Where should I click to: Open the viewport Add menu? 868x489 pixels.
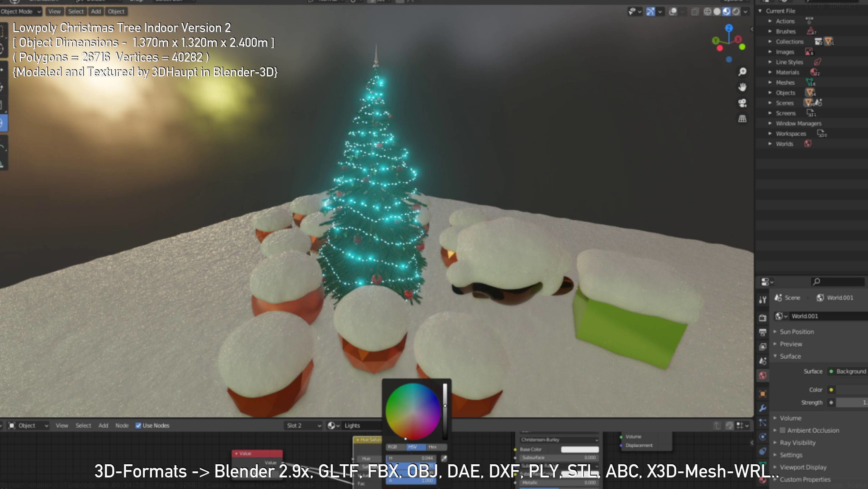click(96, 12)
